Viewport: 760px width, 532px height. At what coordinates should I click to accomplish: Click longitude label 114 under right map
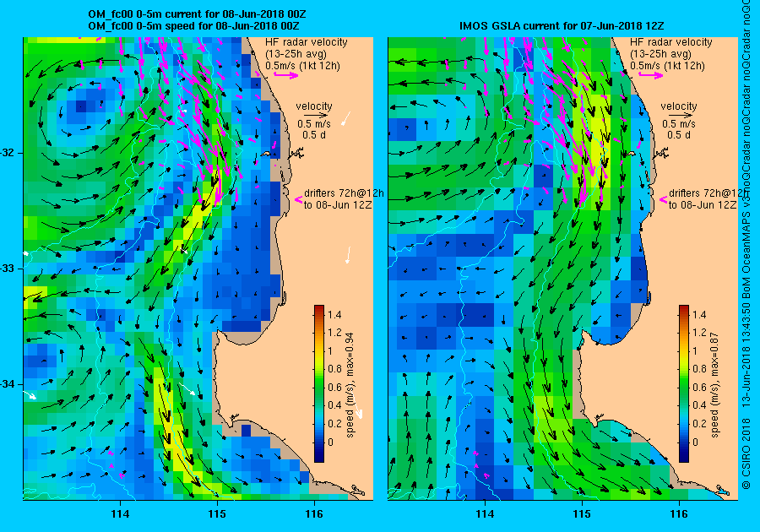[x=485, y=514]
